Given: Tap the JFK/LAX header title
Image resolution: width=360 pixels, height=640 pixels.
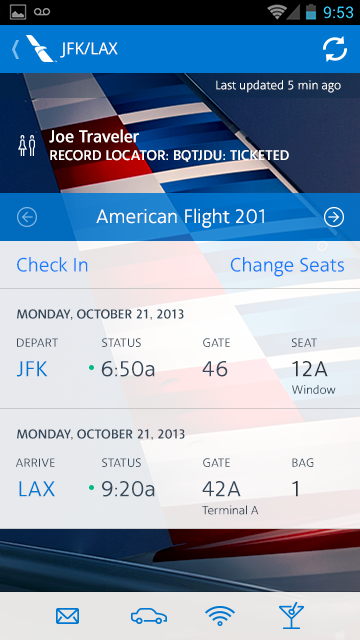Looking at the screenshot, I should 89,49.
